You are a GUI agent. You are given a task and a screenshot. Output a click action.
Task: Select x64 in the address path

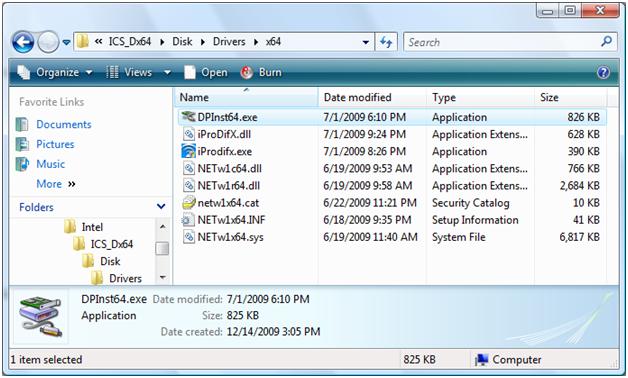pos(273,42)
